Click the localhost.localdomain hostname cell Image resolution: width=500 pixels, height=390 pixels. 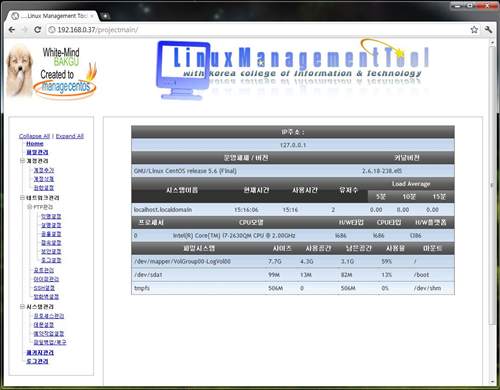click(x=163, y=210)
